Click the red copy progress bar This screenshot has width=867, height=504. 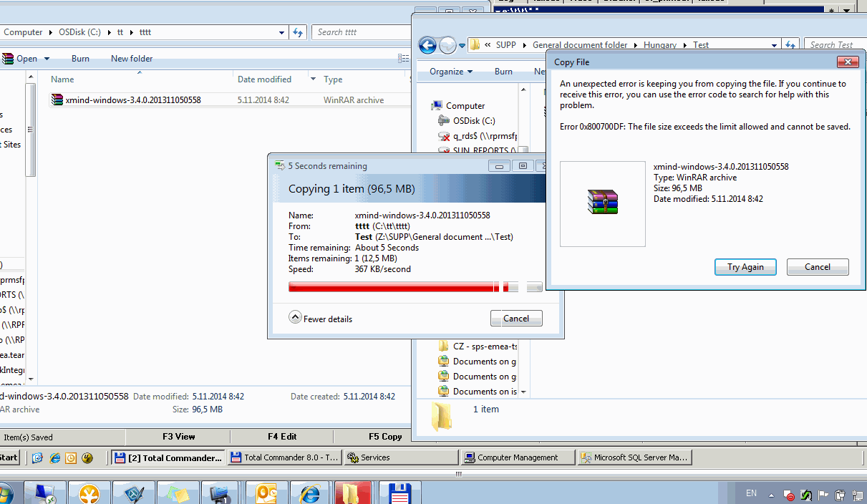click(x=415, y=287)
